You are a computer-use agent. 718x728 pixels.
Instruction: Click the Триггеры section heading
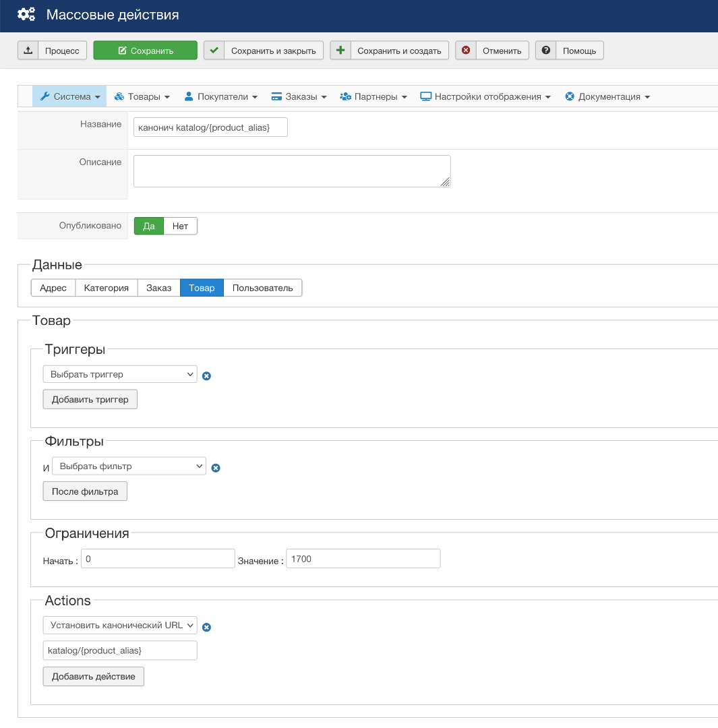(x=76, y=349)
